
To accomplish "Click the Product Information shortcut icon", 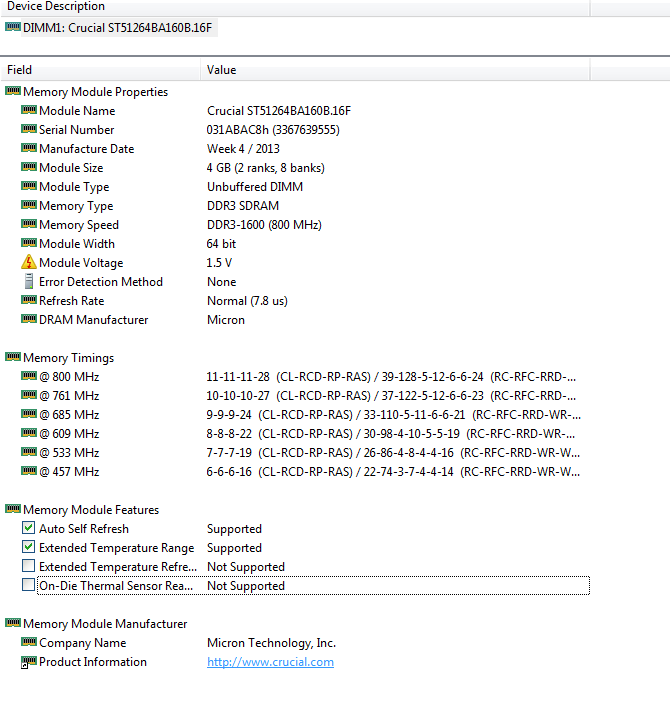I will [29, 662].
